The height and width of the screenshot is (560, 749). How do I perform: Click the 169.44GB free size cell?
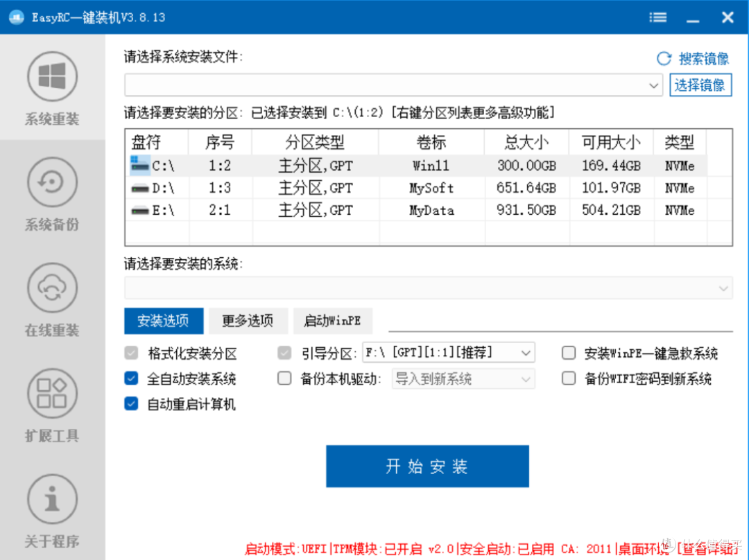(x=611, y=166)
